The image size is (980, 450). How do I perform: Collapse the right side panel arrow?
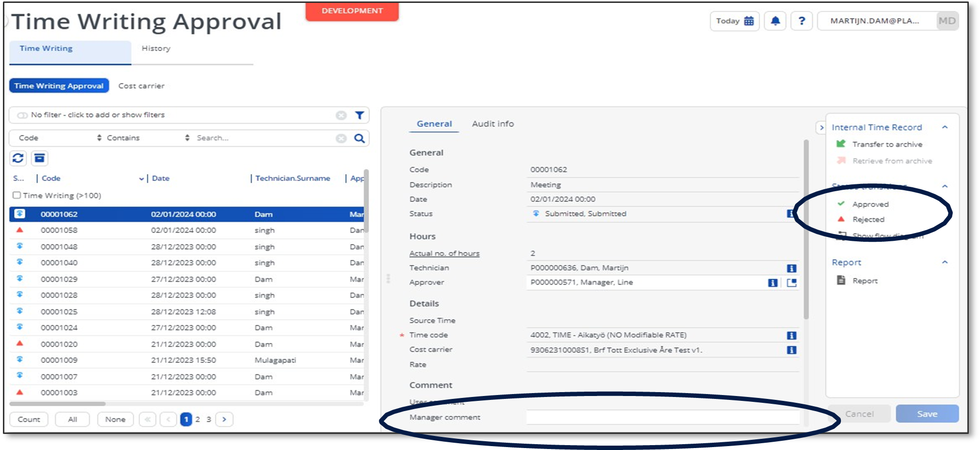click(821, 128)
